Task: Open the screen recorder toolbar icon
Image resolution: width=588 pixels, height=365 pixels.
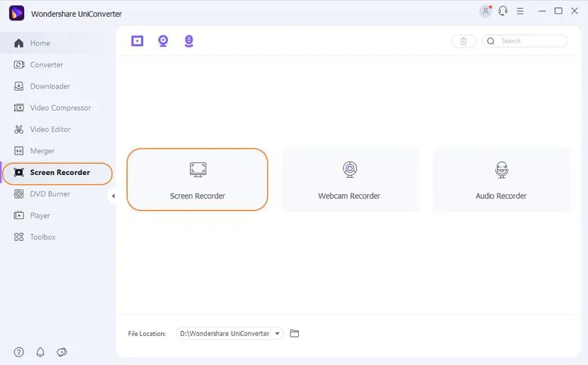Action: click(x=137, y=41)
